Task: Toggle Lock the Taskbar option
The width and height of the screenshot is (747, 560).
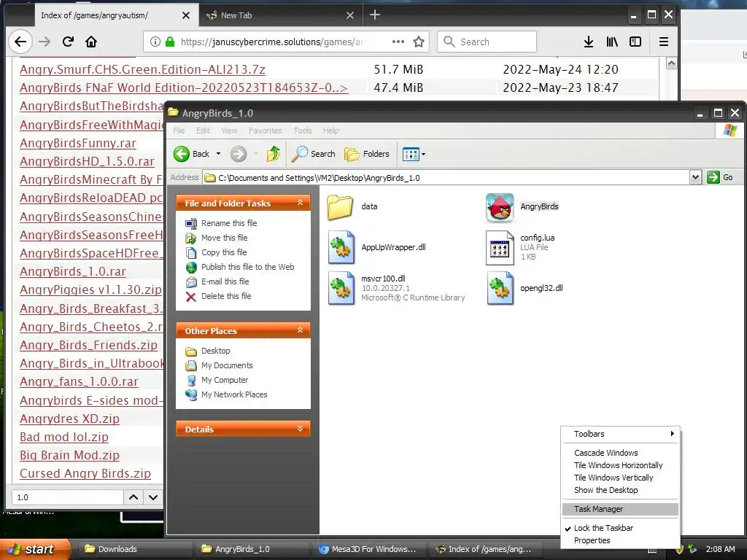Action: pos(620,528)
